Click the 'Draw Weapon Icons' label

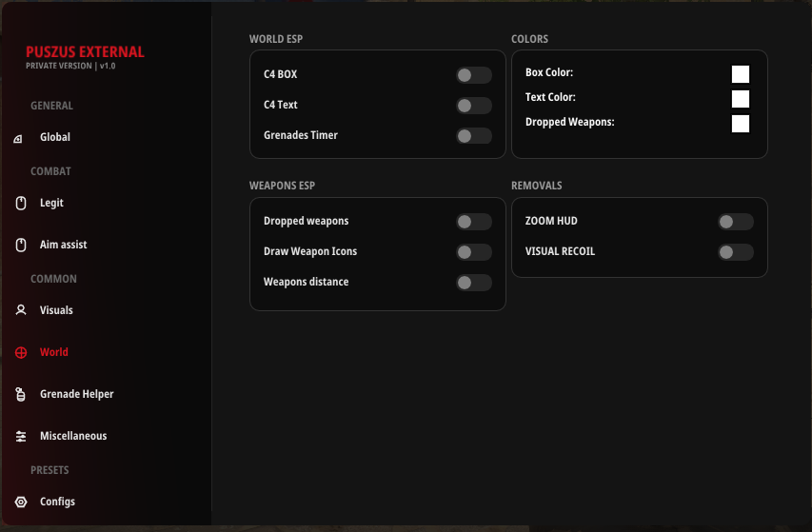[310, 251]
